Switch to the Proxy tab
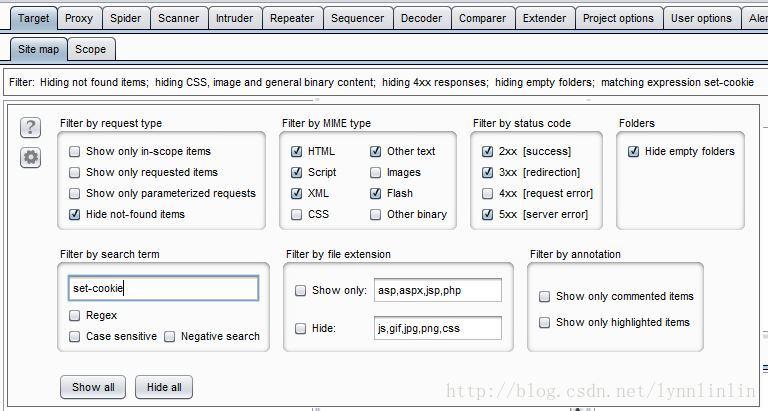Screen dimensions: 768x411 coord(79,18)
